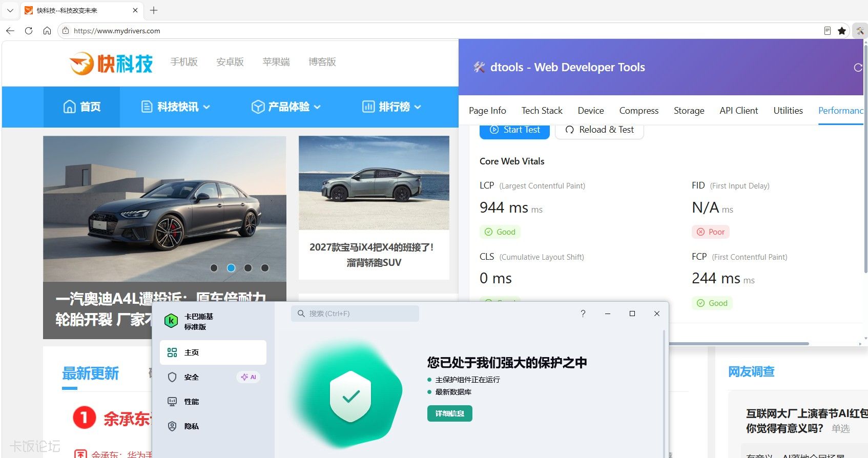The width and height of the screenshot is (868, 458).
Task: Switch to the Compress tab
Action: pos(639,111)
